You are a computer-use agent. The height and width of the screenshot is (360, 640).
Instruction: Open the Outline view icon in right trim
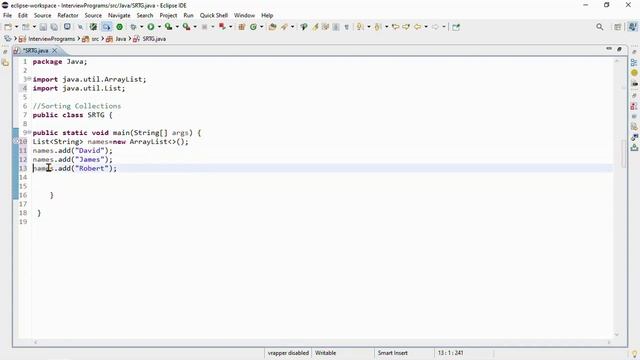point(634,63)
